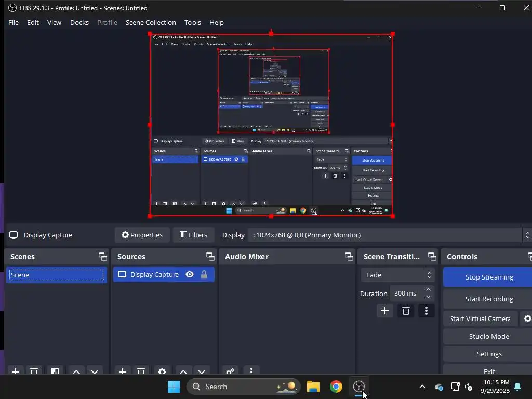Viewport: 532px width, 399px height.
Task: Open the Tools menu
Action: (193, 22)
